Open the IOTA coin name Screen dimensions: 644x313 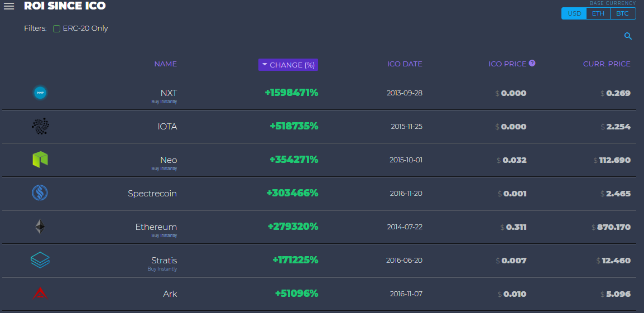(x=167, y=127)
